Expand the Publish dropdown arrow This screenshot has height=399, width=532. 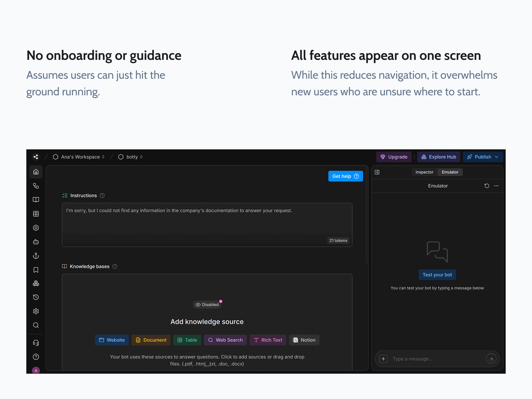[x=497, y=157]
